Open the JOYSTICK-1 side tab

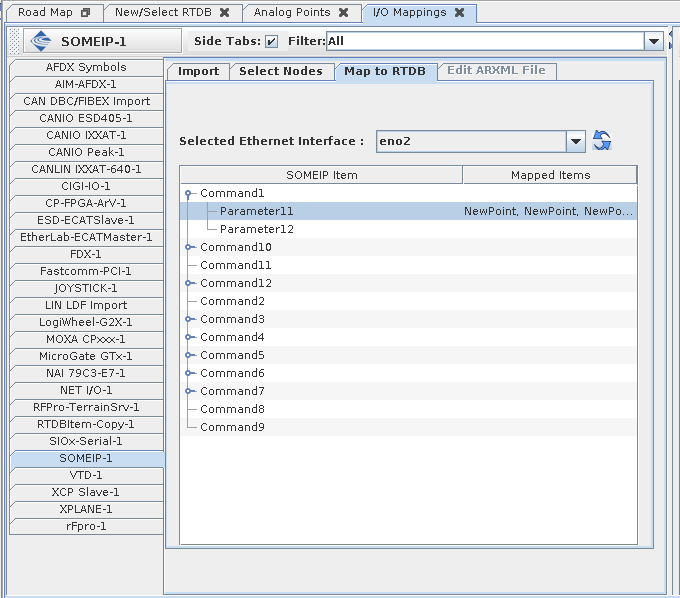[86, 288]
